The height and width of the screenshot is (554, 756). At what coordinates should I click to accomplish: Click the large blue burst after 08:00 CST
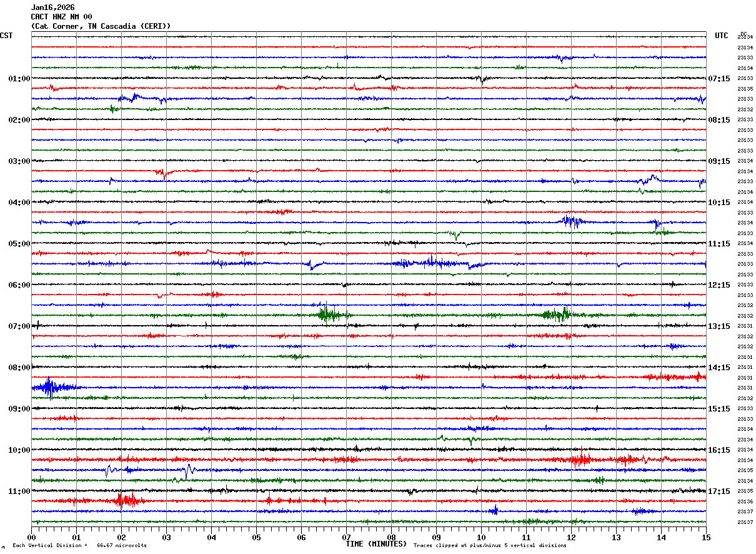[50, 388]
